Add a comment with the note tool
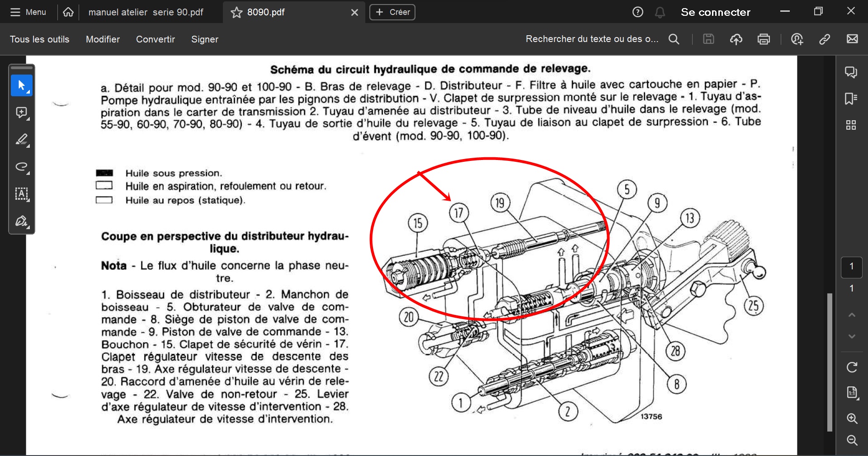 pos(21,113)
